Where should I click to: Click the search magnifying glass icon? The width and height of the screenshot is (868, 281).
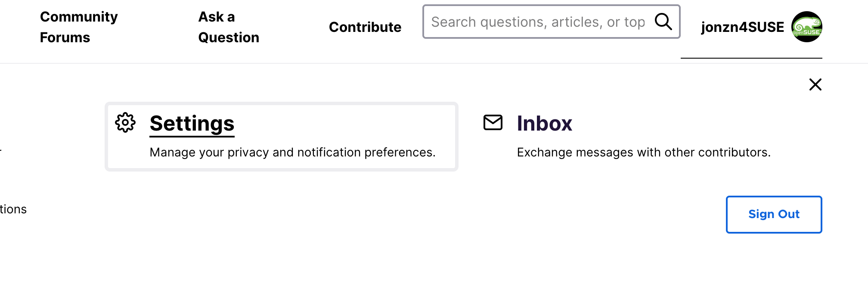[x=663, y=22]
